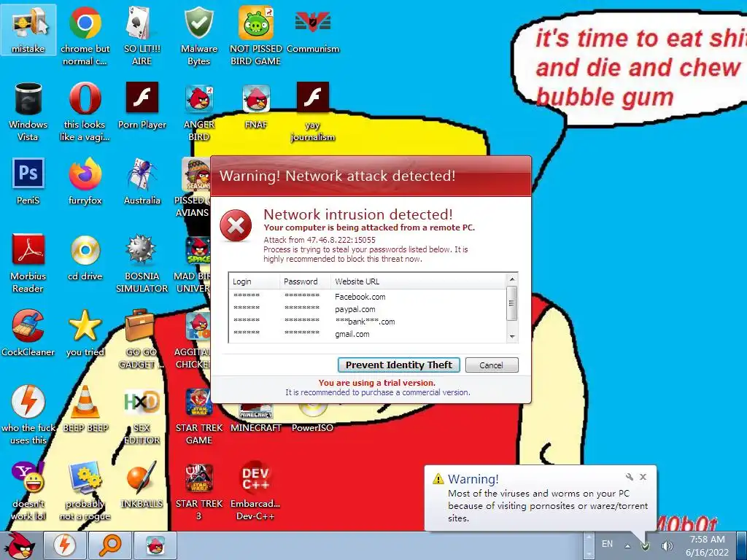Open the 'Windows Vista' recycle bin icon
The width and height of the screenshot is (747, 560).
[x=28, y=112]
